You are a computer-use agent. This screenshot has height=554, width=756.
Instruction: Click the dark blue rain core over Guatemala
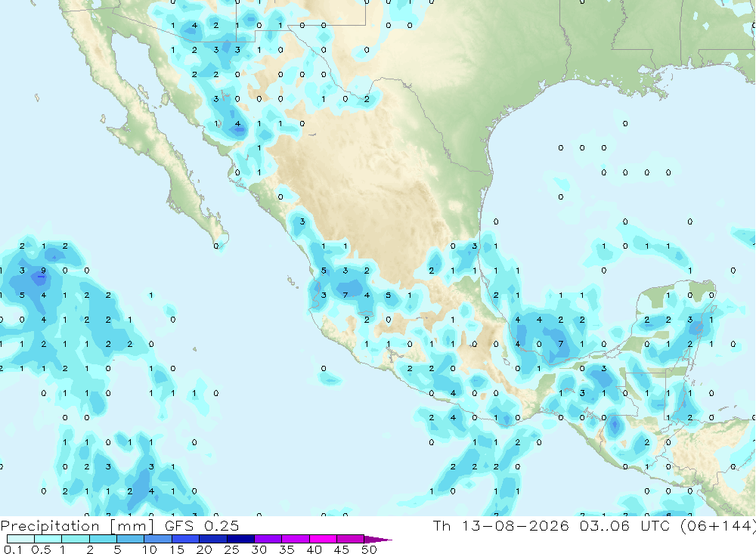coord(614,426)
